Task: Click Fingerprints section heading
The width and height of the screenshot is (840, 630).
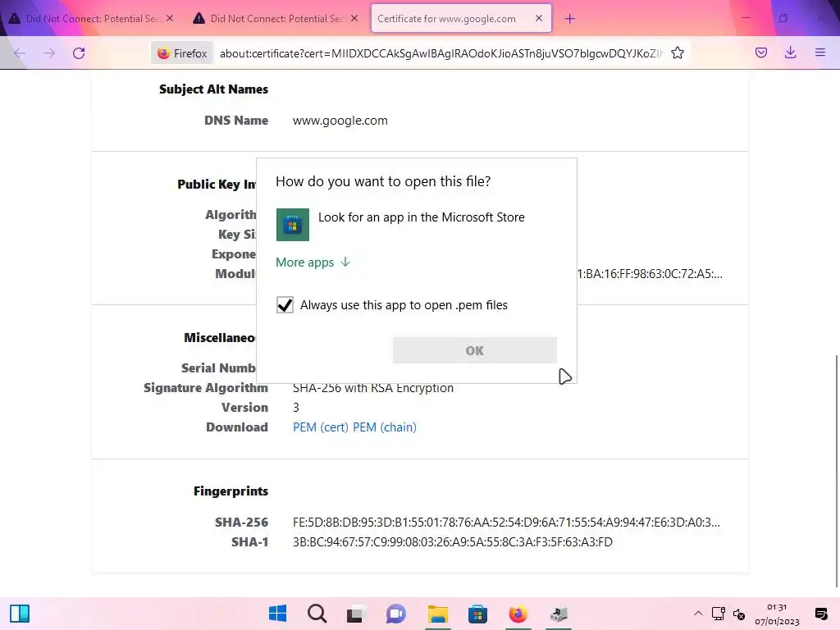Action: coord(231,491)
